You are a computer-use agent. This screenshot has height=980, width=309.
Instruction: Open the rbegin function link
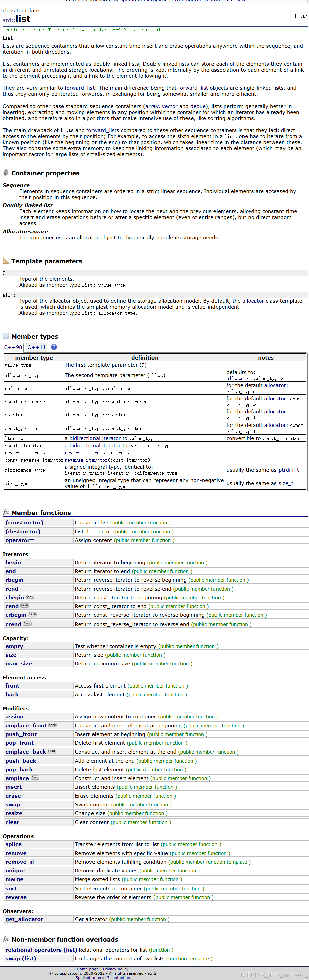[x=14, y=580]
